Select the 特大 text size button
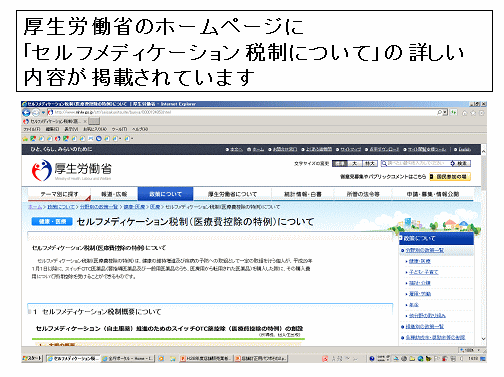 coord(370,164)
